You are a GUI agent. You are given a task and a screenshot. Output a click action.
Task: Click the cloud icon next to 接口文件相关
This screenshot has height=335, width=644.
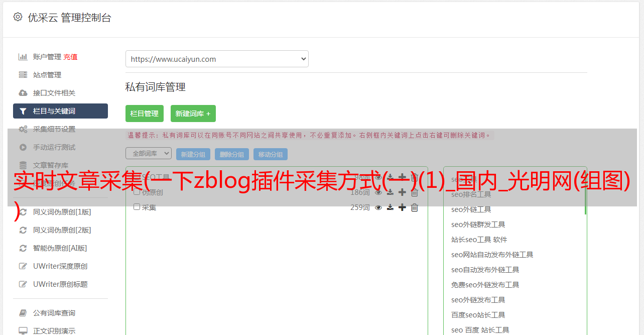coord(23,93)
